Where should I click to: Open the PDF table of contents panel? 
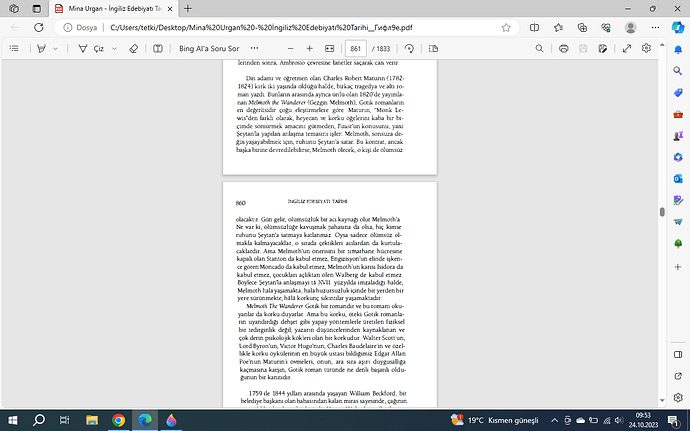pyautogui.click(x=15, y=48)
